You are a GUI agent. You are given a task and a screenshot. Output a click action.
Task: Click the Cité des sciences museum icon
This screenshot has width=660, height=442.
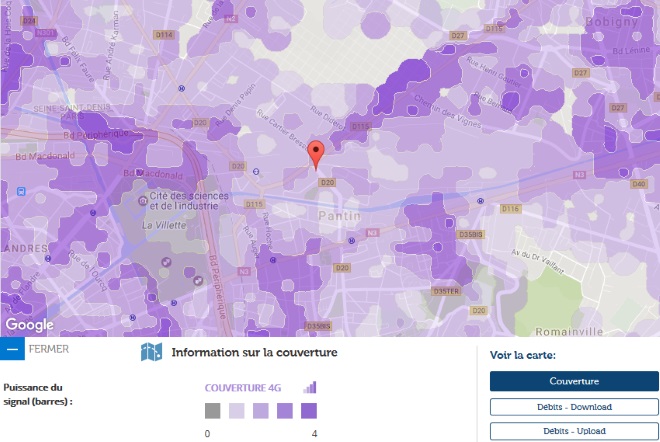[143, 201]
